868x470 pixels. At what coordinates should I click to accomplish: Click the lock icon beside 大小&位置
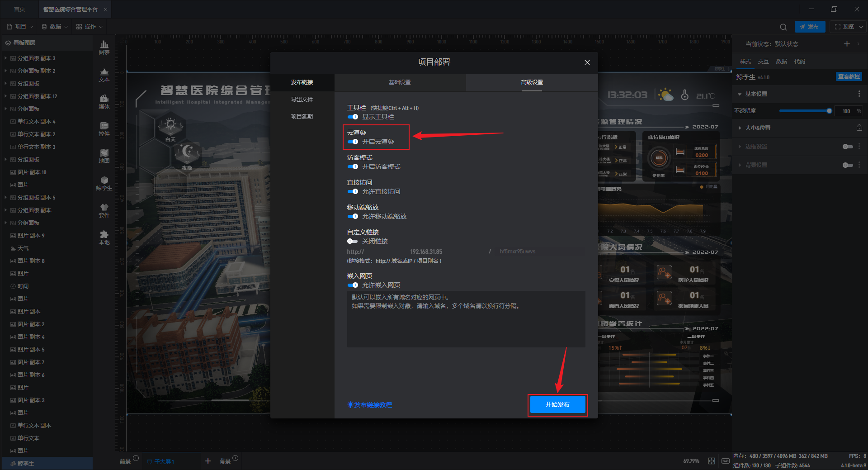859,128
